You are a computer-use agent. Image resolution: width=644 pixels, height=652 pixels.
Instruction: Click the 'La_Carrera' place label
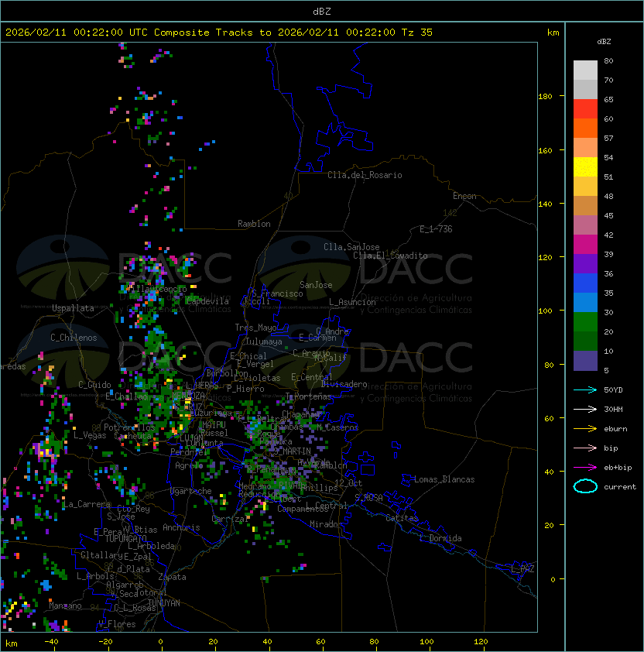pyautogui.click(x=87, y=504)
